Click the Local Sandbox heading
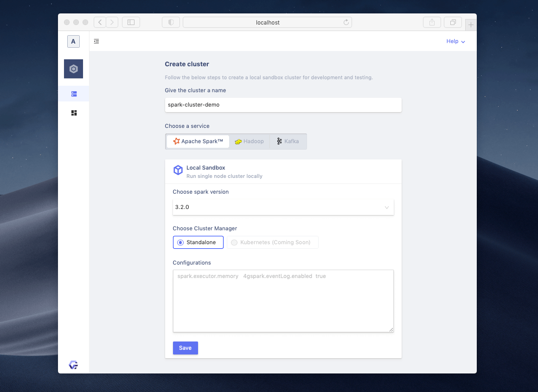The height and width of the screenshot is (392, 538). click(x=206, y=168)
